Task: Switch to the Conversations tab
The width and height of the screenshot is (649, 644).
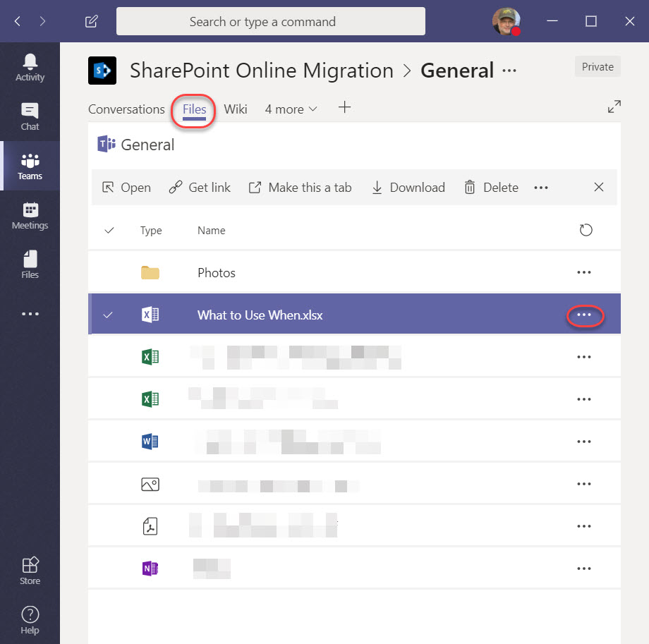Action: click(126, 109)
